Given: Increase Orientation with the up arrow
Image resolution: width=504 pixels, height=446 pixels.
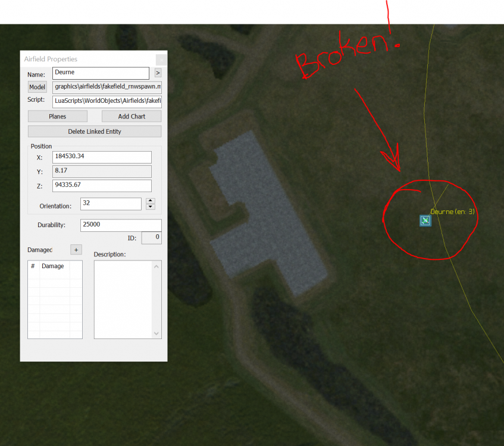Looking at the screenshot, I should tap(151, 201).
